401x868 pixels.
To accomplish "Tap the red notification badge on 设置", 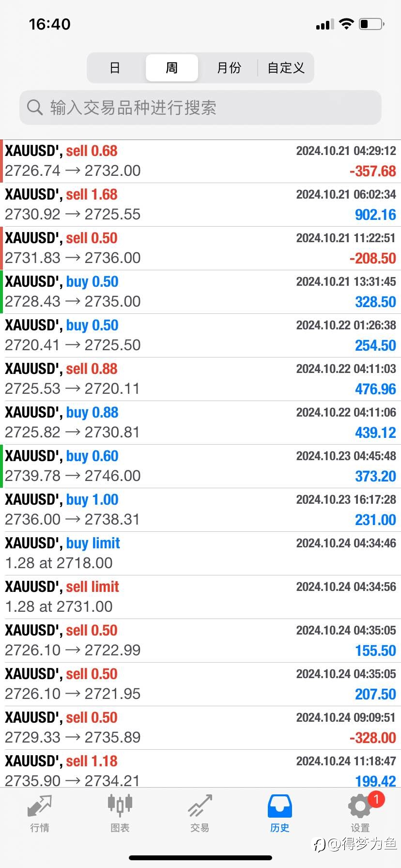I will coord(376,799).
